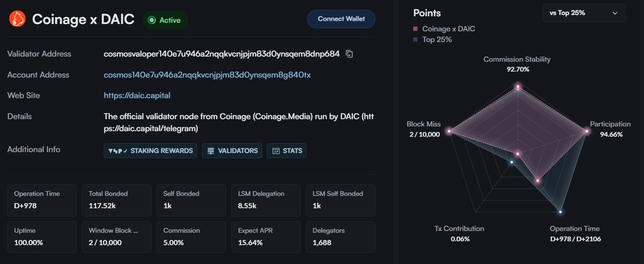Image resolution: width=644 pixels, height=264 pixels.
Task: Click the Block Miss radar chart point
Action: pyautogui.click(x=449, y=131)
